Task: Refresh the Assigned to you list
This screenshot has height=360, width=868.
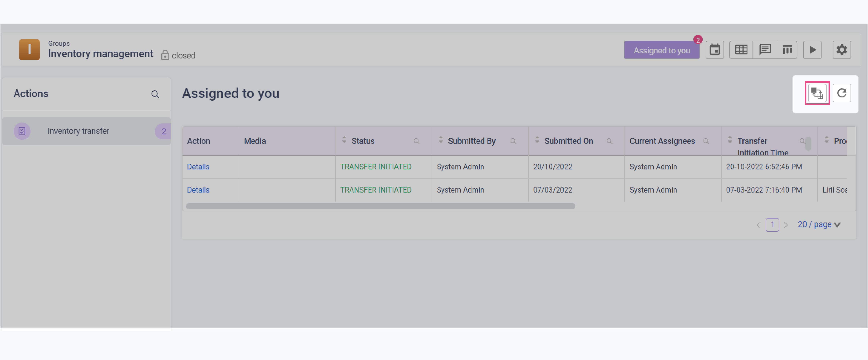Action: click(x=841, y=93)
